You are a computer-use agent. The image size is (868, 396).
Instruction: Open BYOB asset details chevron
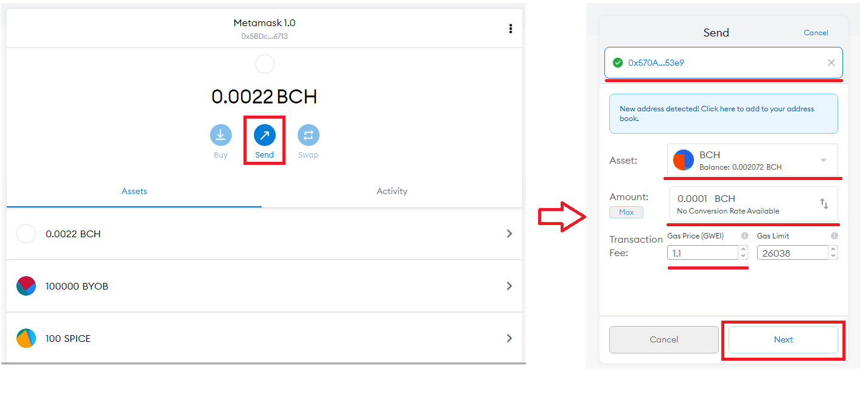[x=509, y=286]
